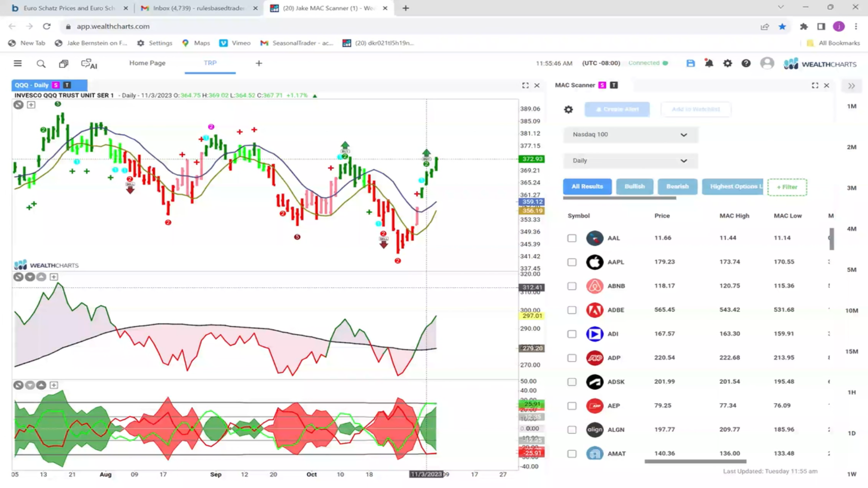This screenshot has height=488, width=868.
Task: Open the Nasdaq 100 universe dropdown
Action: (x=630, y=135)
